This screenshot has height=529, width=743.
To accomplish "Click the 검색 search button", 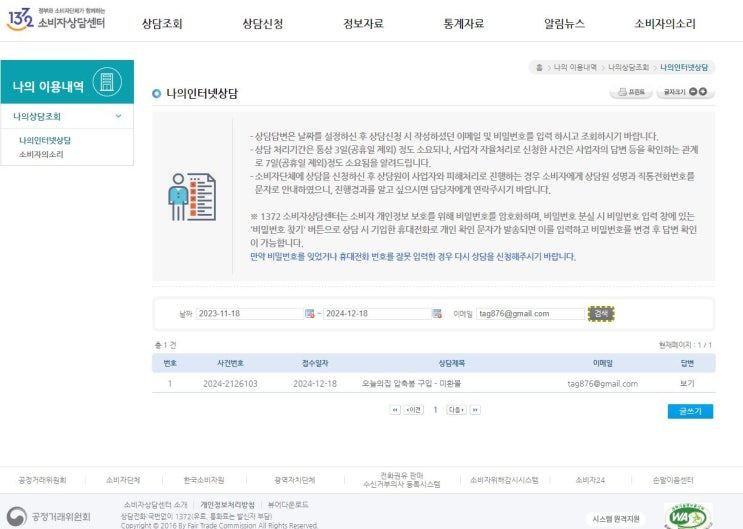I will click(601, 313).
